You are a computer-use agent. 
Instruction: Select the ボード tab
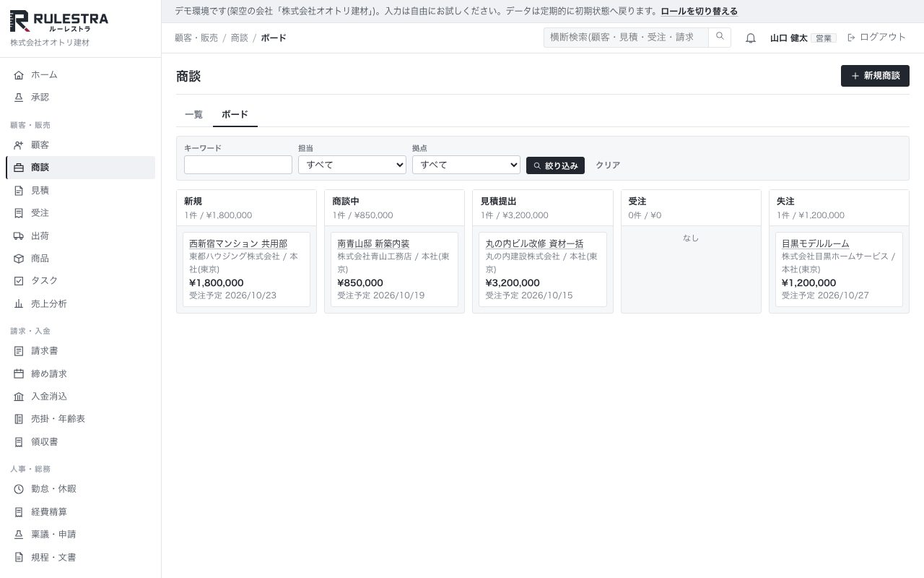tap(235, 115)
